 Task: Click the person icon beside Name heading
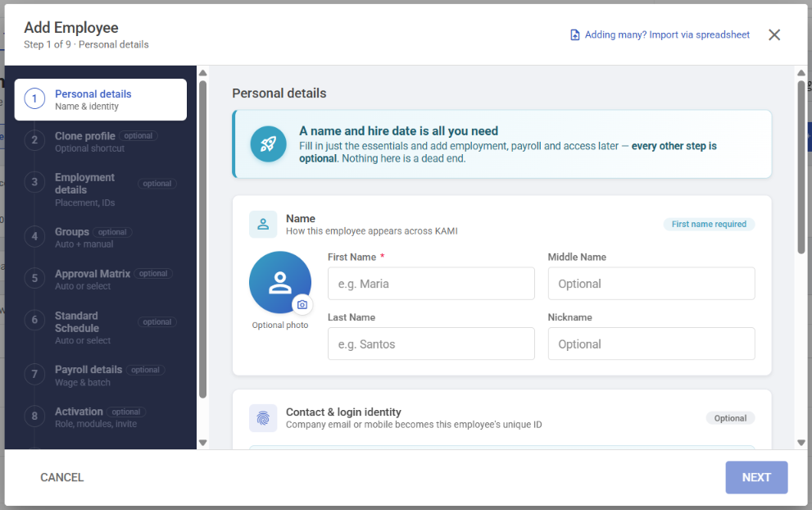pyautogui.click(x=263, y=224)
